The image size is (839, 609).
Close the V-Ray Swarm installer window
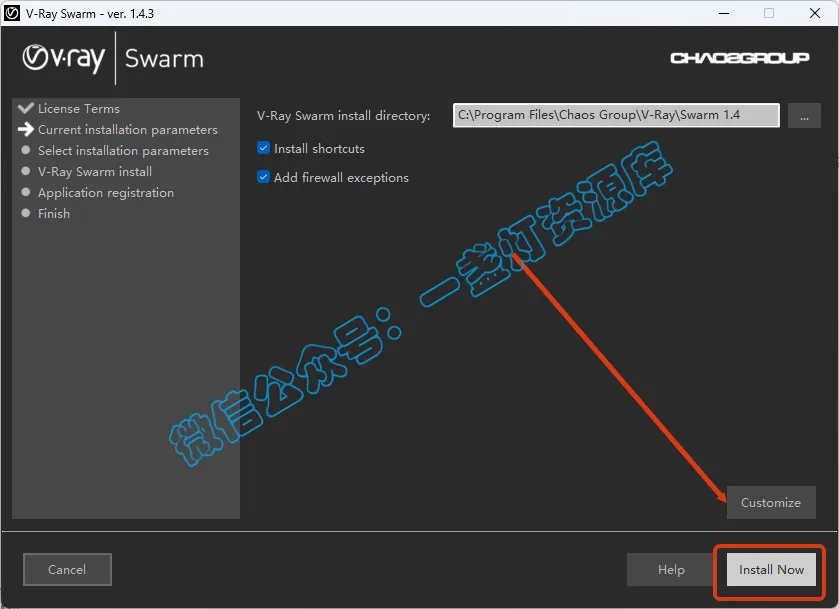point(815,13)
